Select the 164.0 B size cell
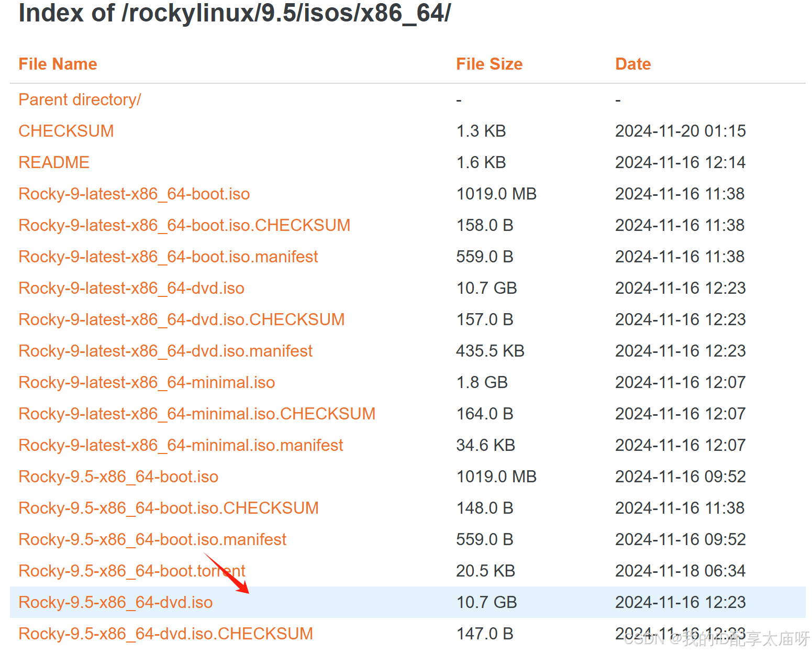Screen dimensions: 812x653 [485, 414]
